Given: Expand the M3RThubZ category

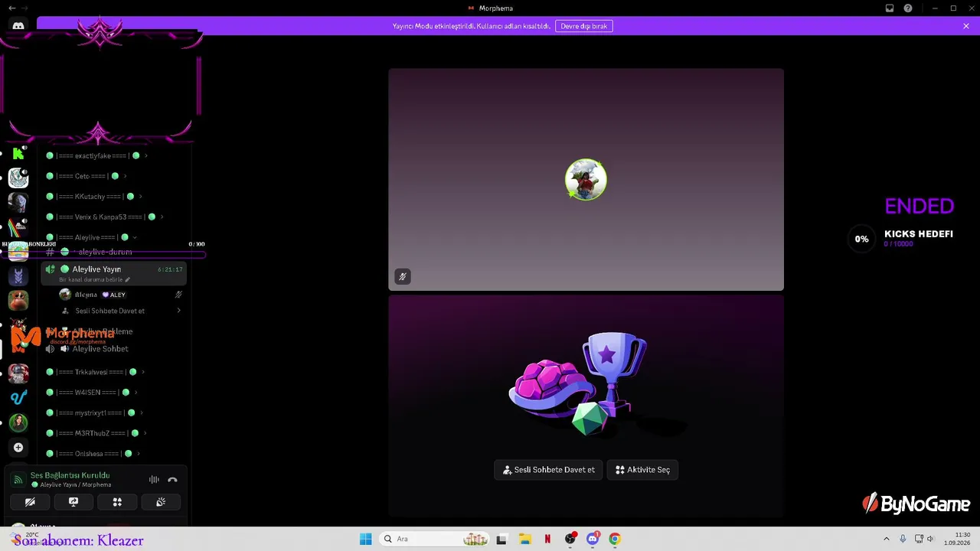Looking at the screenshot, I should tap(96, 433).
